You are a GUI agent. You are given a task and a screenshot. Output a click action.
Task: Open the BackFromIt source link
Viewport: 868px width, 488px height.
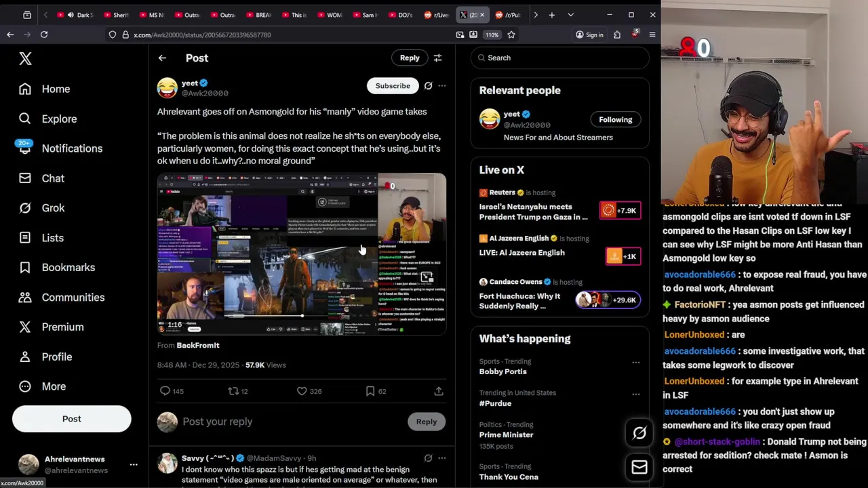pos(198,346)
